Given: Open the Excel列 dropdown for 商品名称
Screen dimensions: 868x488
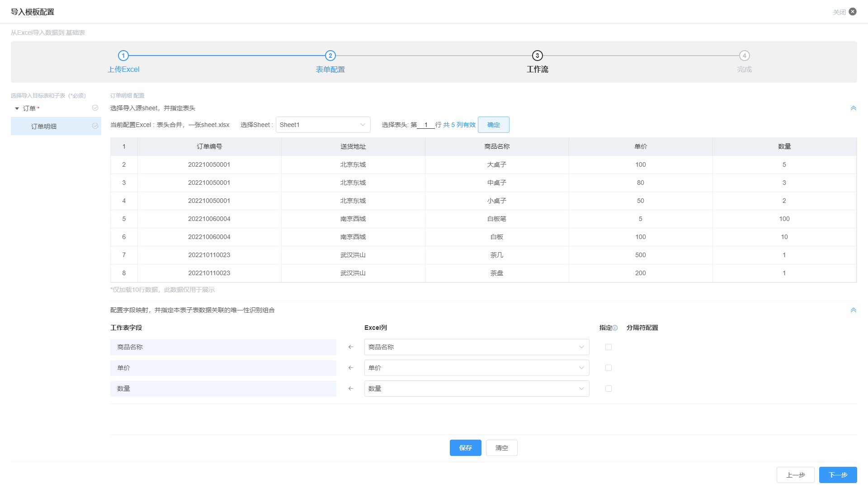Looking at the screenshot, I should [477, 347].
